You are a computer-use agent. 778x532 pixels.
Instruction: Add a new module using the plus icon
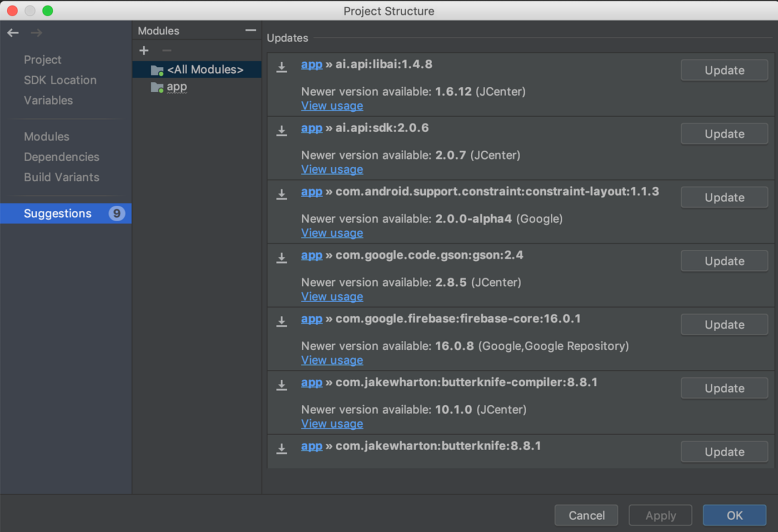[143, 50]
